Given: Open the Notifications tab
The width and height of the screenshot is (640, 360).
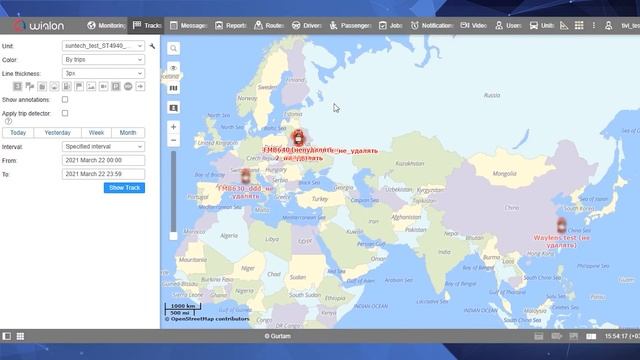Looking at the screenshot, I should (x=432, y=25).
